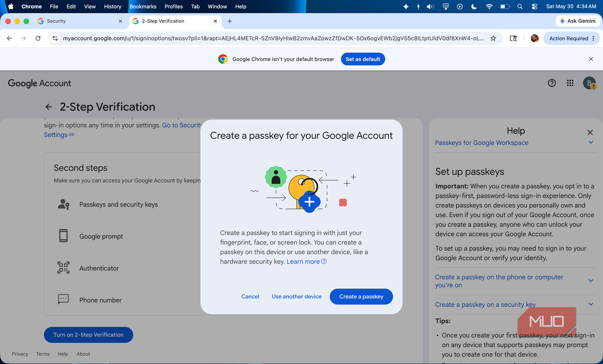Click the Google prompt phone icon
The image size is (603, 364).
63,236
